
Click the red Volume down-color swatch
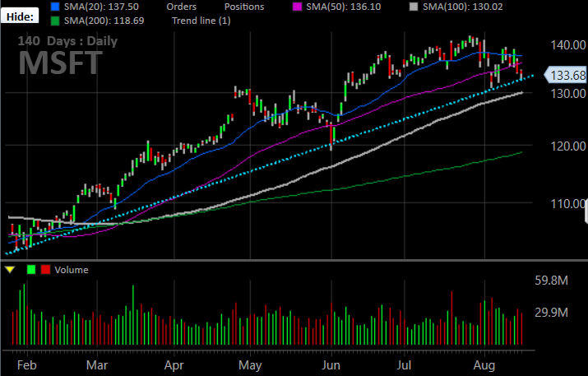pos(45,269)
